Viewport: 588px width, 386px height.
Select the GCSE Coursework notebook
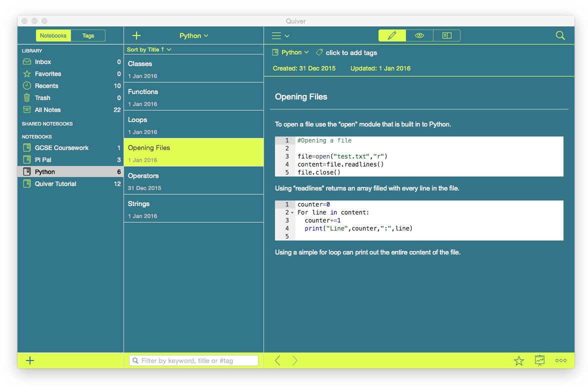(71, 148)
